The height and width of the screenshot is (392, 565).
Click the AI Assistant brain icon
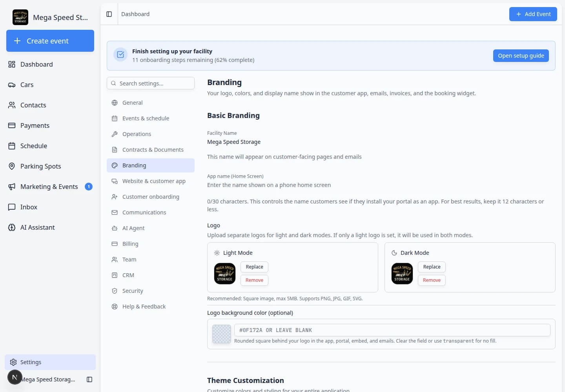tap(12, 227)
